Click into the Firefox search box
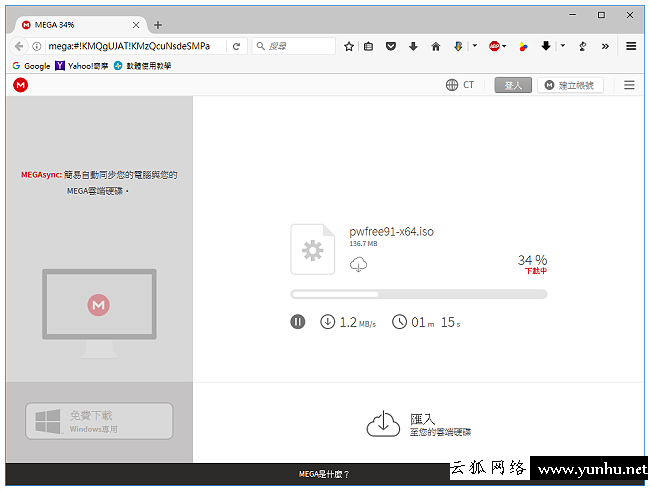651x491 pixels. click(293, 46)
